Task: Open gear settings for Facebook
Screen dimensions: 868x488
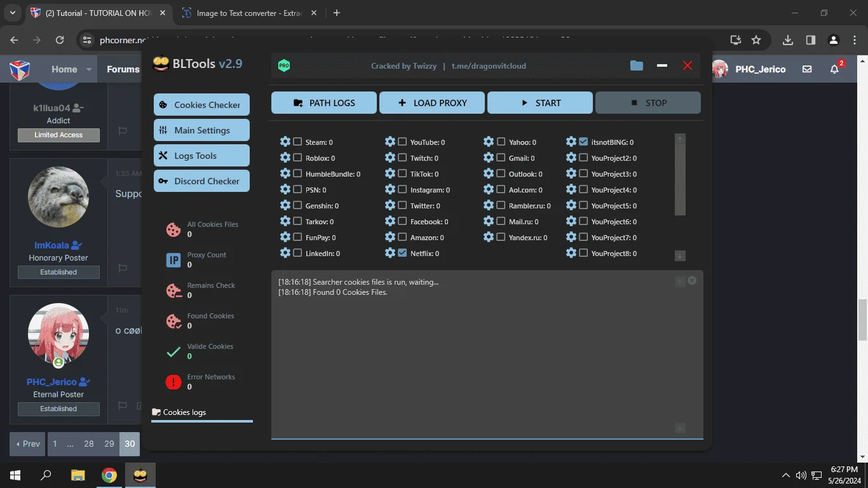Action: [390, 221]
